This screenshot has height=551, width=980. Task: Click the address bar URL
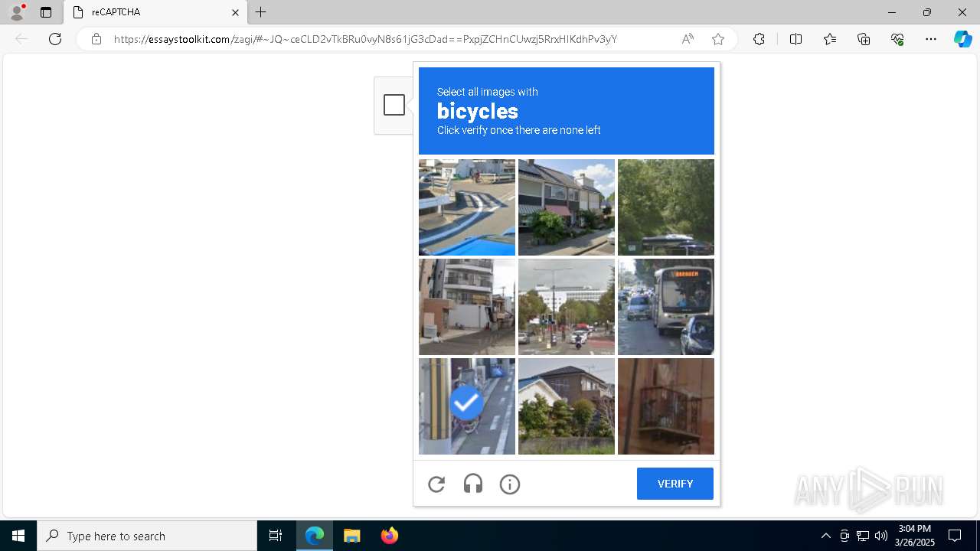(365, 39)
